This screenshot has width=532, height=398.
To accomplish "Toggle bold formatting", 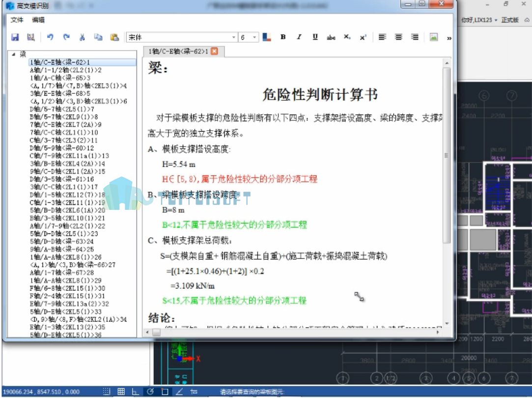I will tap(283, 37).
